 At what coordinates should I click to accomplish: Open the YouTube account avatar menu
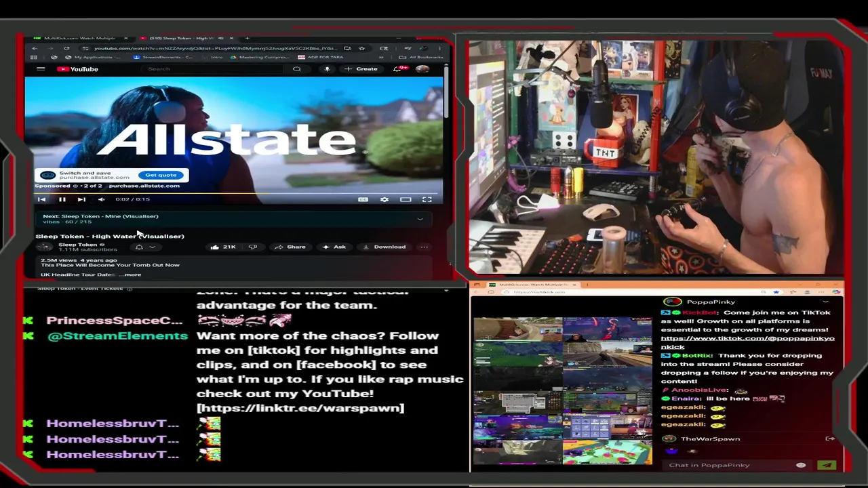pyautogui.click(x=422, y=69)
